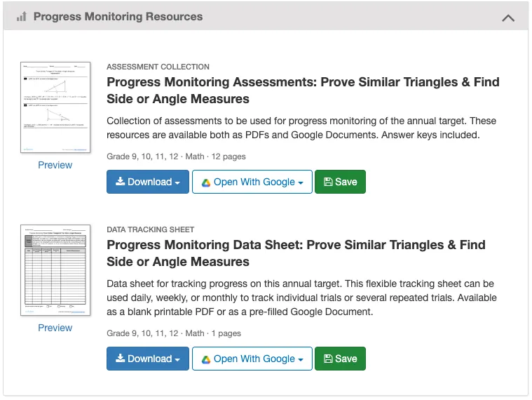Open Download dropdown for the assessments collection
The height and width of the screenshot is (400, 532).
tap(148, 182)
